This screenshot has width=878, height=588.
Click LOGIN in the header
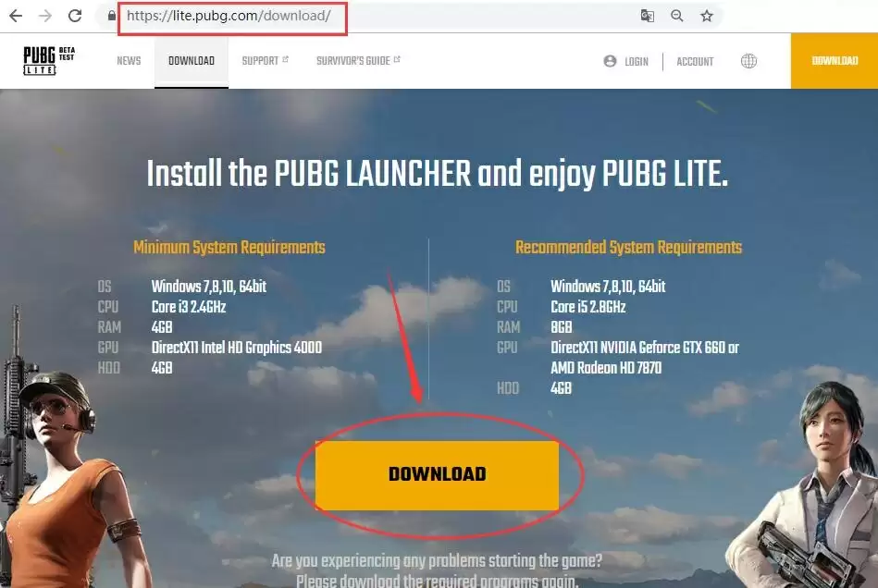626,61
